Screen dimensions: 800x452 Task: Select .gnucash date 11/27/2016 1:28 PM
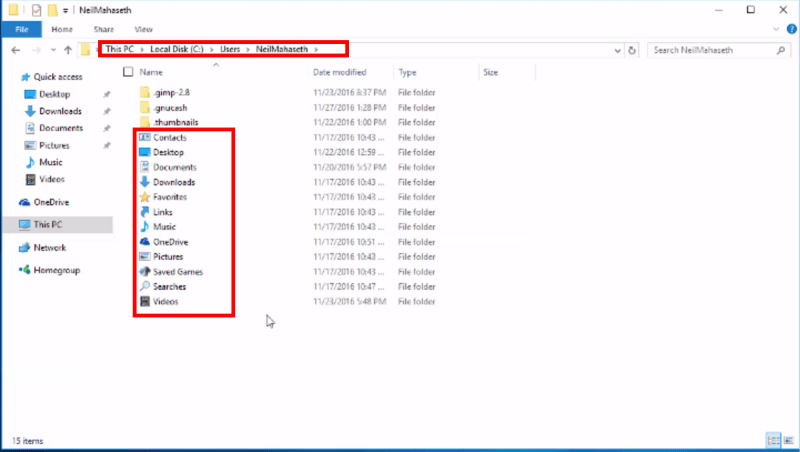[x=349, y=108]
